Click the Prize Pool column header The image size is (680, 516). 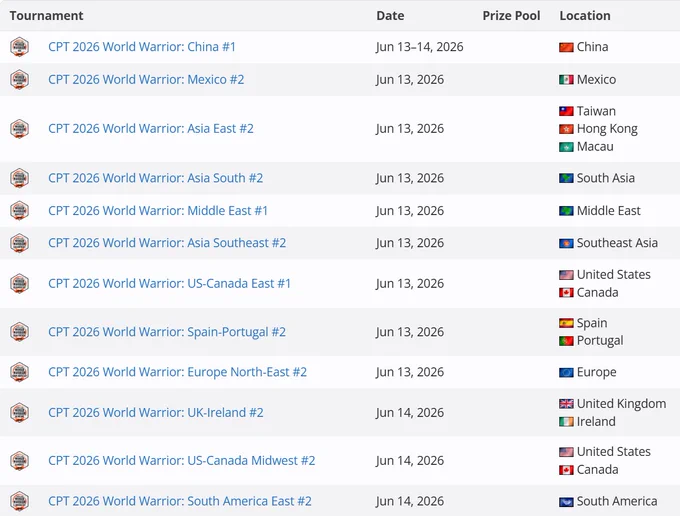pos(511,16)
